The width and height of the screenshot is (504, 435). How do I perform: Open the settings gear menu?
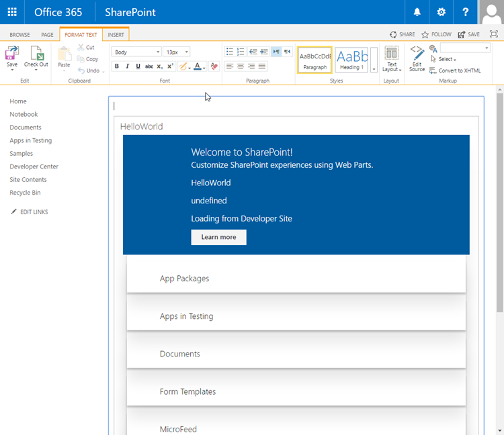(441, 12)
